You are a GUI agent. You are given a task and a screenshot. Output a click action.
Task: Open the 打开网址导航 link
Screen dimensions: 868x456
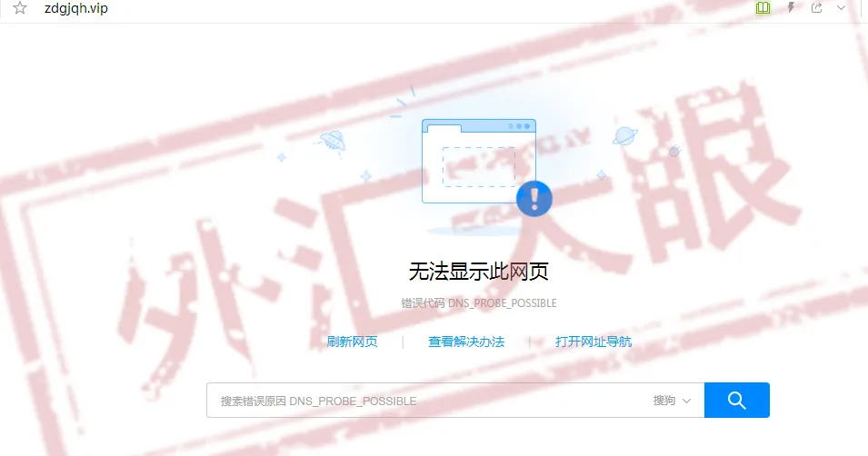tap(594, 342)
